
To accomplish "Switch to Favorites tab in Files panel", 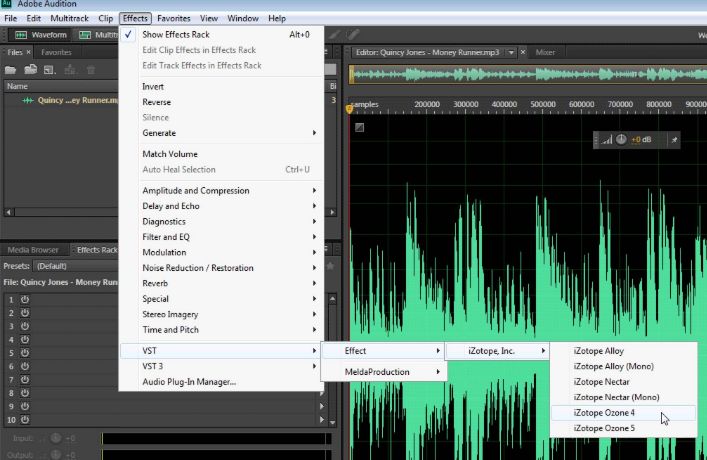I will click(56, 52).
